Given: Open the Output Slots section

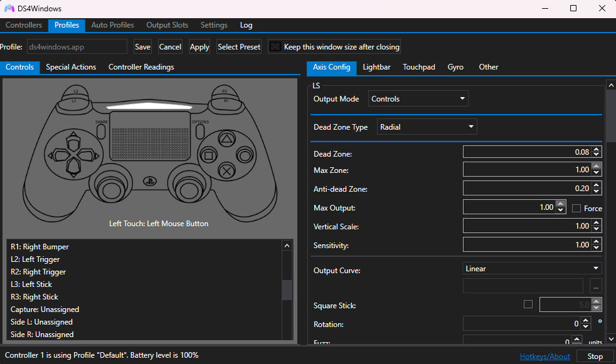Looking at the screenshot, I should coord(167,25).
